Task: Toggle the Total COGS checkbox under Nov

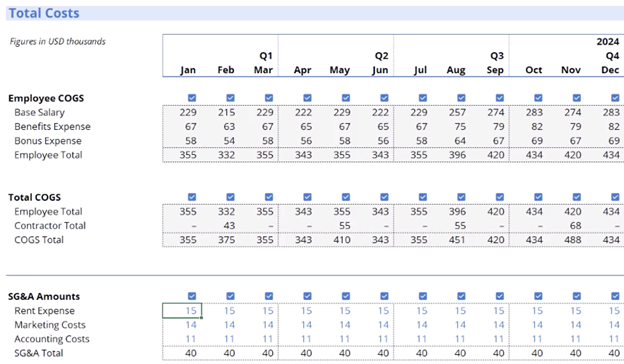Action: coord(577,197)
